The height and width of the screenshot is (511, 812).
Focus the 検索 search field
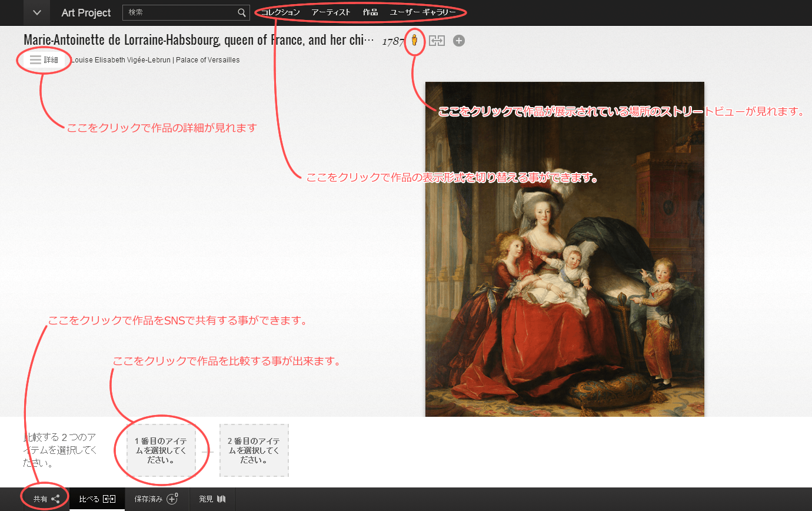coord(179,12)
